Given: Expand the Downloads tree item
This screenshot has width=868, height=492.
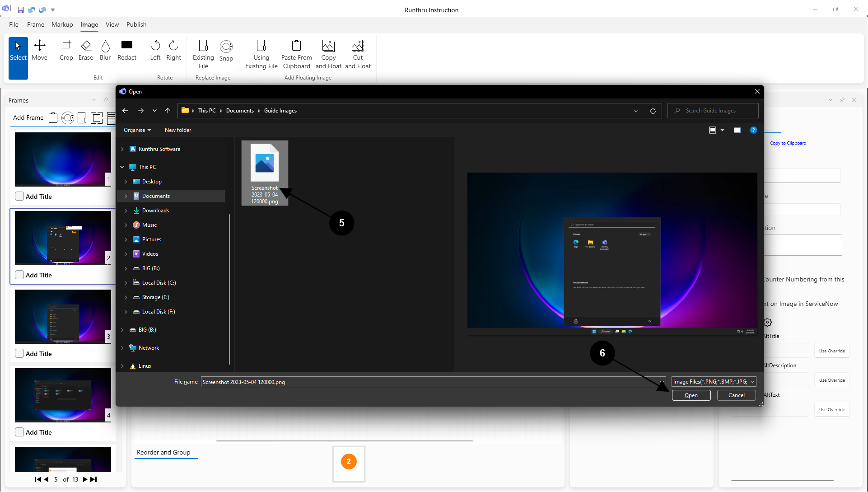Looking at the screenshot, I should point(126,211).
